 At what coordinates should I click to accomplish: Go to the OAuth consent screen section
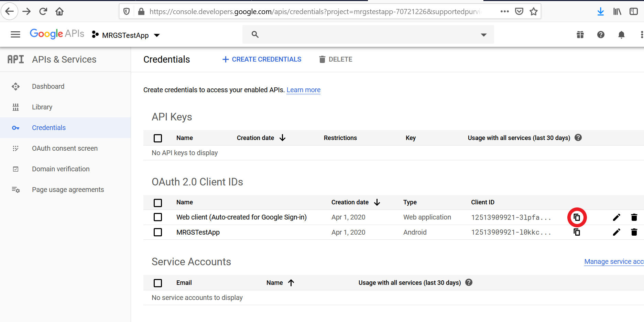(65, 148)
